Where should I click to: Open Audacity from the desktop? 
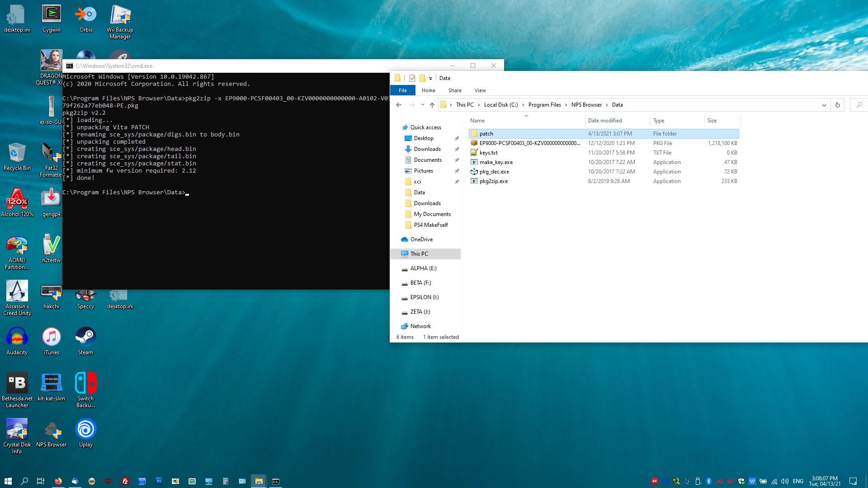click(17, 341)
